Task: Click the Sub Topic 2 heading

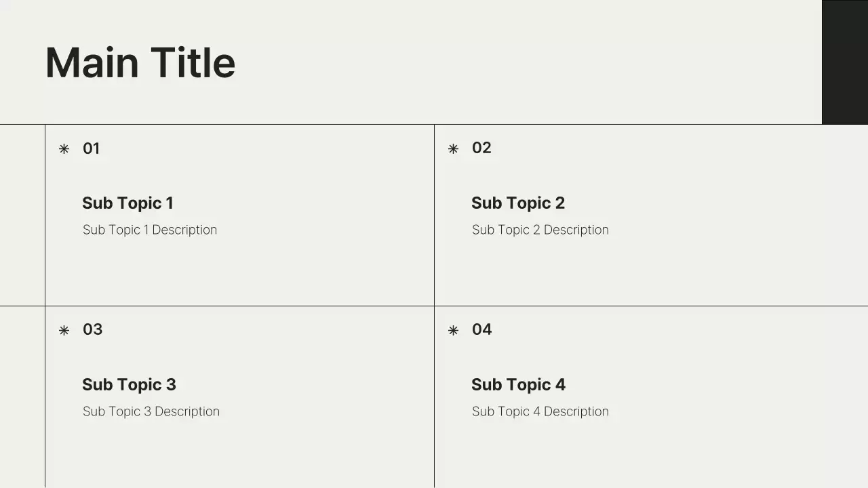Action: 517,203
